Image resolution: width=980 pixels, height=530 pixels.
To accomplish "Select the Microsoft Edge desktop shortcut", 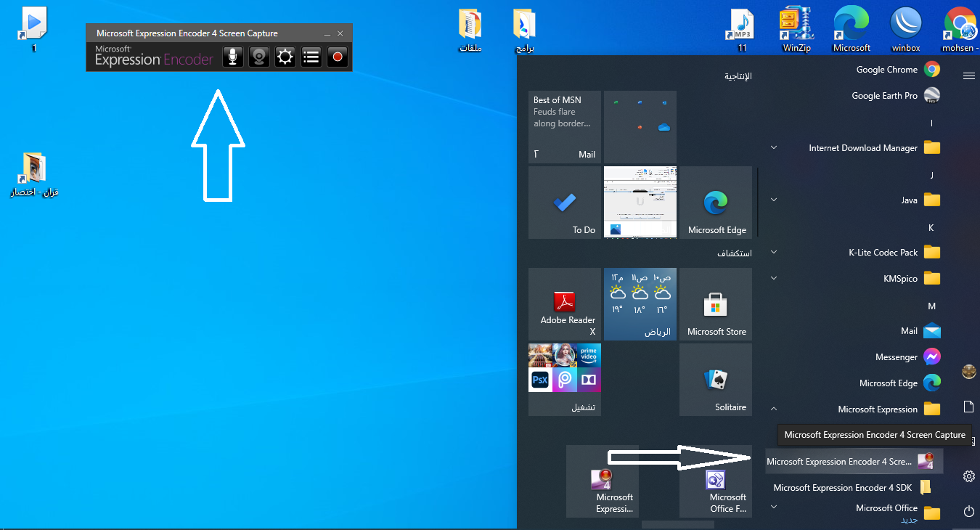I will 852,30.
